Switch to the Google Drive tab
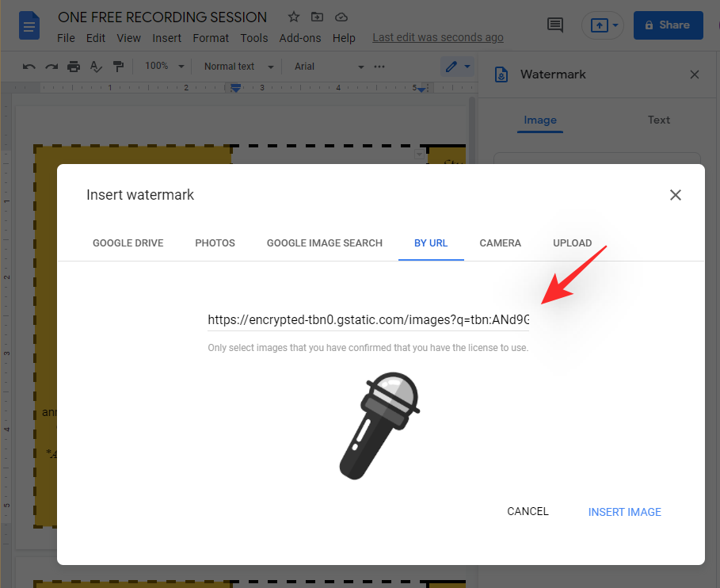Viewport: 720px width, 588px height. tap(128, 243)
